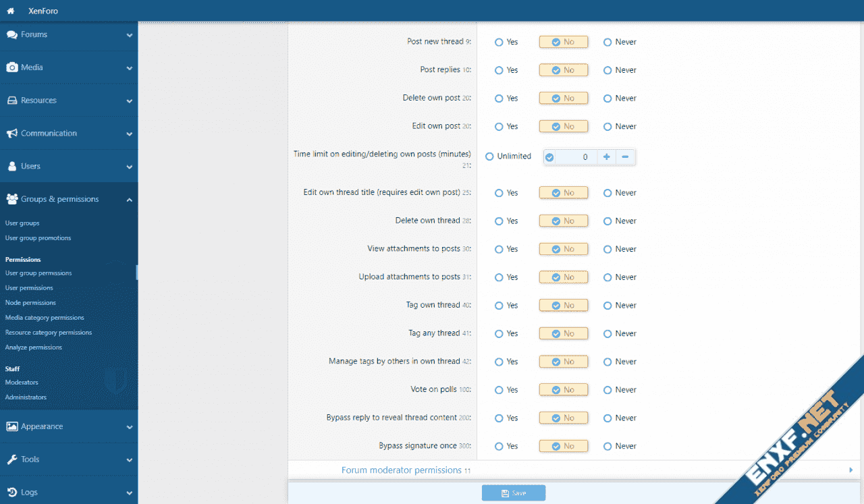
Task: Click the Resources drive icon
Action: [11, 101]
